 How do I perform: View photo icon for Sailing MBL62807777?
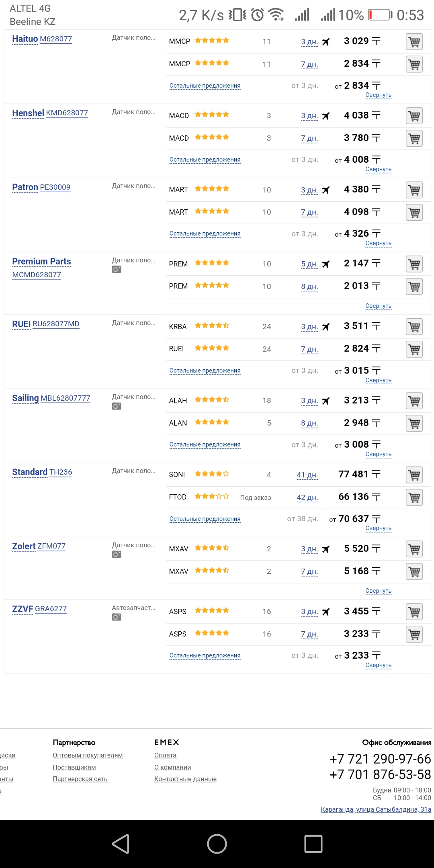click(x=117, y=406)
